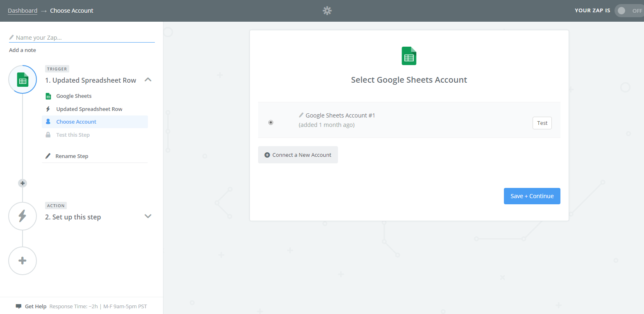Collapse the Updated Spreadsheet Row trigger step
This screenshot has width=644, height=314.
coord(148,80)
